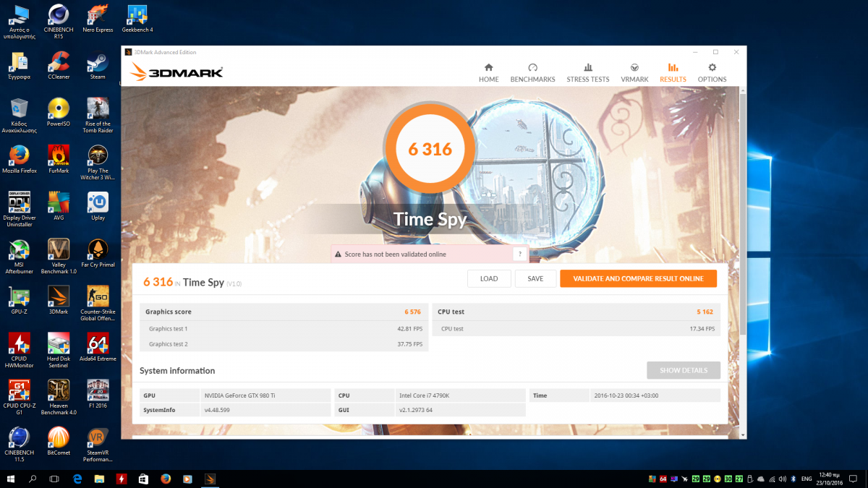Click the 6 316 score circle

430,149
